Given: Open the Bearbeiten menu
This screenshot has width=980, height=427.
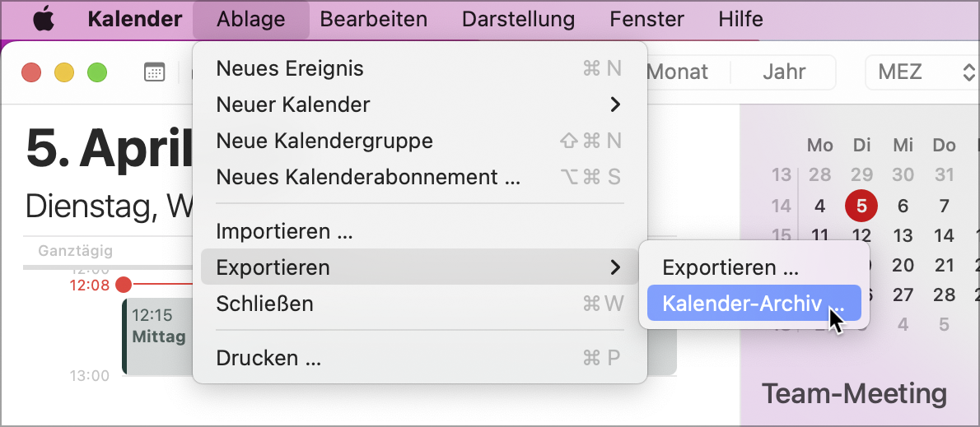Looking at the screenshot, I should 374,20.
